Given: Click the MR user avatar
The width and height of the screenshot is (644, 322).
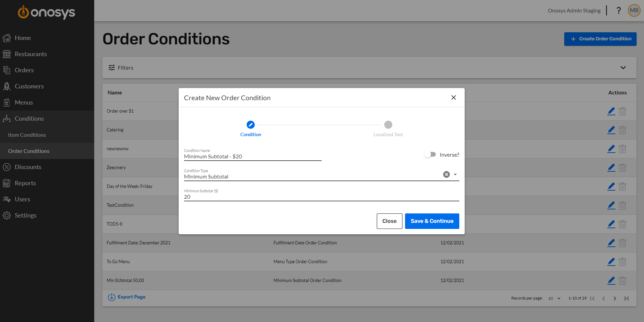Looking at the screenshot, I should (x=634, y=10).
